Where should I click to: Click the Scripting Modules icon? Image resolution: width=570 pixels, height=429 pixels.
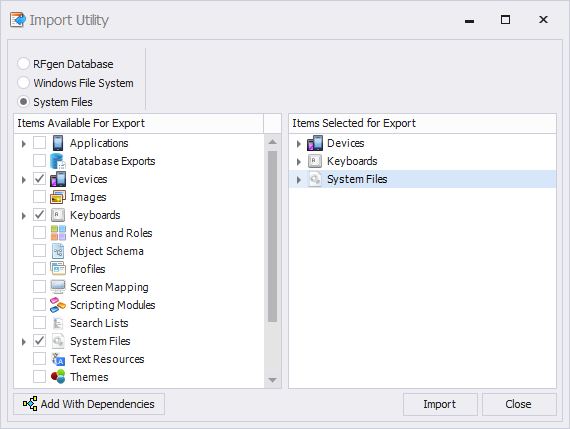[x=58, y=305]
